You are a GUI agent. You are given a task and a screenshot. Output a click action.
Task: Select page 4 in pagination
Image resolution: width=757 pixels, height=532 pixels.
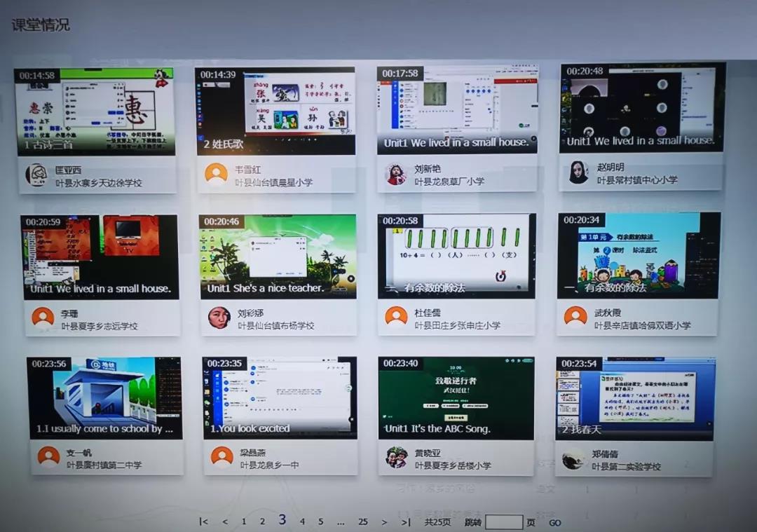point(302,521)
